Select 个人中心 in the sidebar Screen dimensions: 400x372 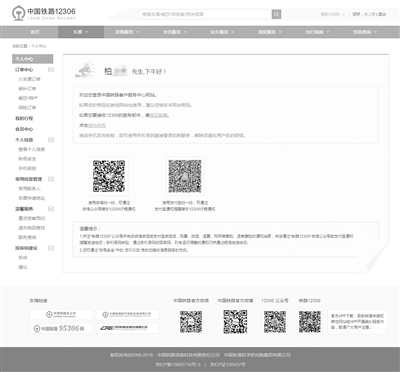[x=33, y=59]
